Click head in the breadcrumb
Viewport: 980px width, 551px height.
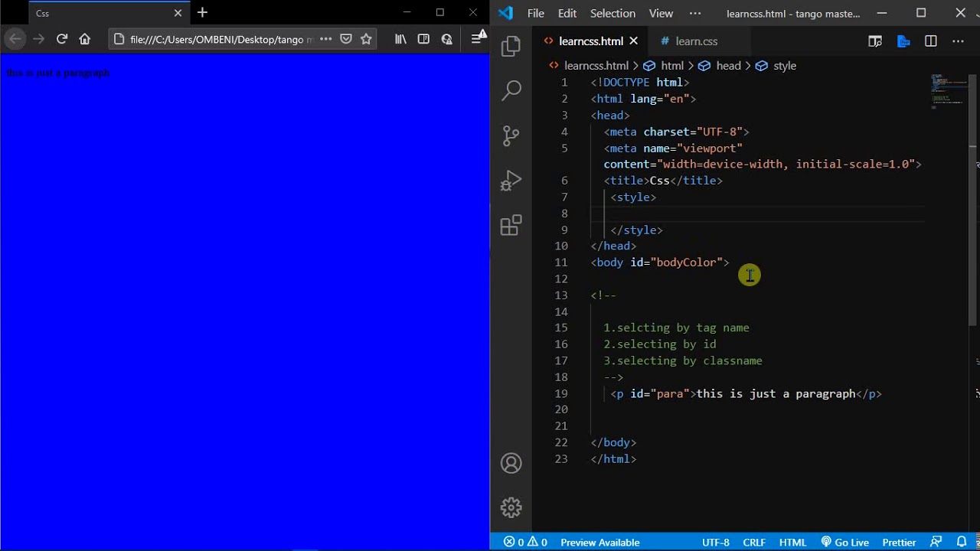pyautogui.click(x=728, y=66)
